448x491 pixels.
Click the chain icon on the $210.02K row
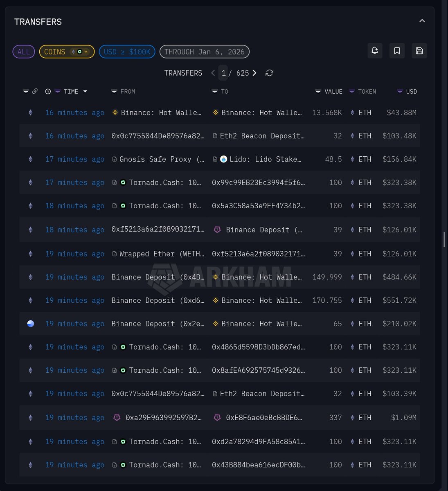point(30,324)
